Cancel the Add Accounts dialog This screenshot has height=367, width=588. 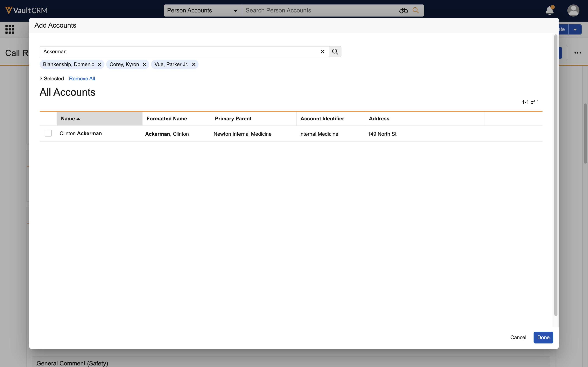click(x=518, y=337)
